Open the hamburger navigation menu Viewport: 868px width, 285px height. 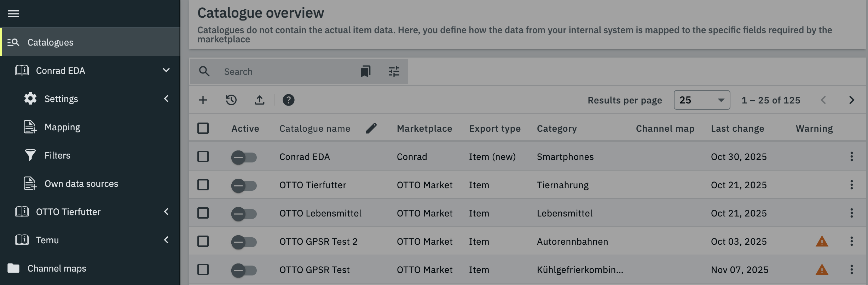[13, 14]
